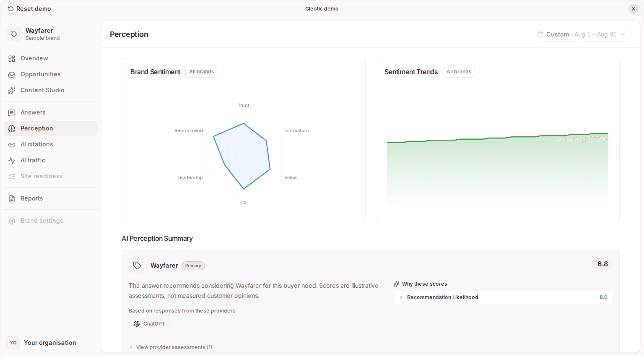Select the Perception menu item
644x357 pixels.
pyautogui.click(x=51, y=128)
